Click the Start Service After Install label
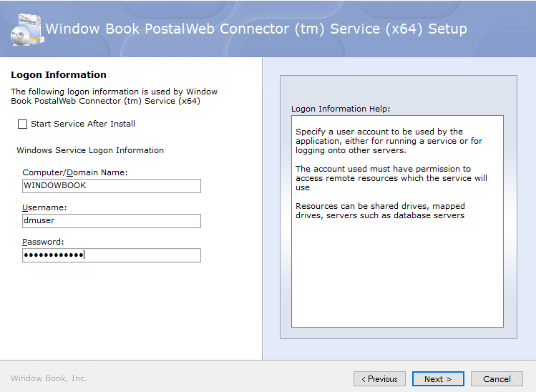The width and height of the screenshot is (536, 392). tap(83, 124)
